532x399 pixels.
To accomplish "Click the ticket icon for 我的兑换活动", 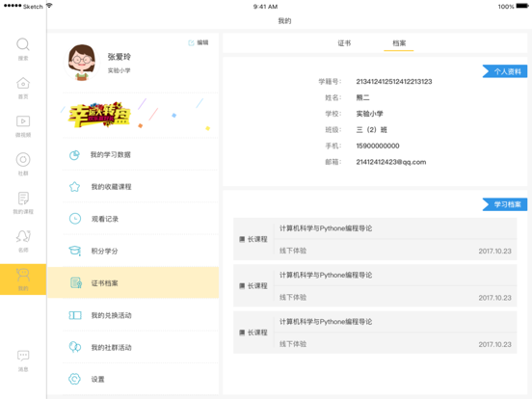I will (75, 315).
